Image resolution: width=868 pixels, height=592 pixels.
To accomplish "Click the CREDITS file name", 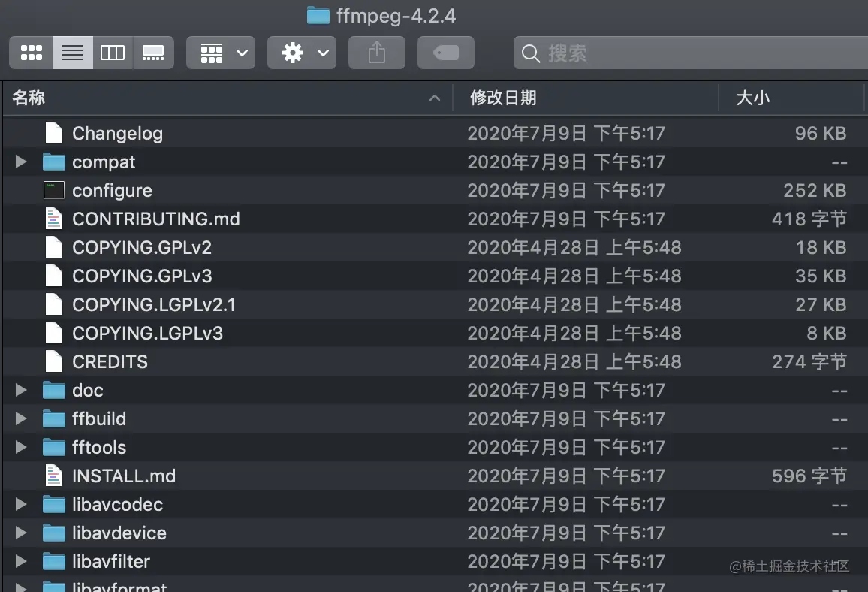I will click(x=110, y=361).
